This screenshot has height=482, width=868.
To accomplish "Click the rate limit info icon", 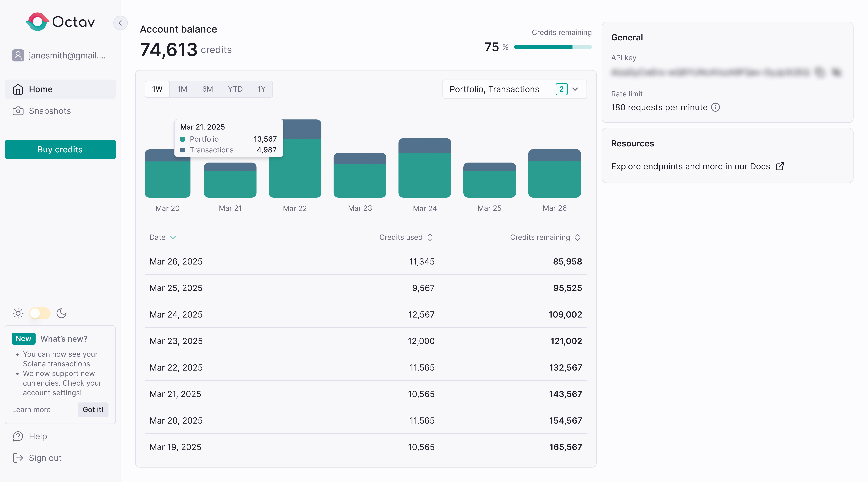I will [x=715, y=107].
